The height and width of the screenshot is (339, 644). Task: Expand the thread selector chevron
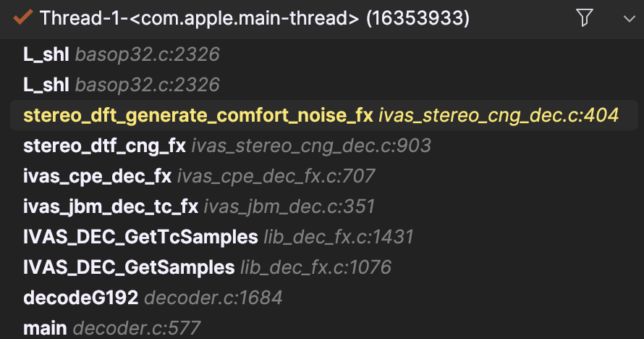(x=627, y=19)
